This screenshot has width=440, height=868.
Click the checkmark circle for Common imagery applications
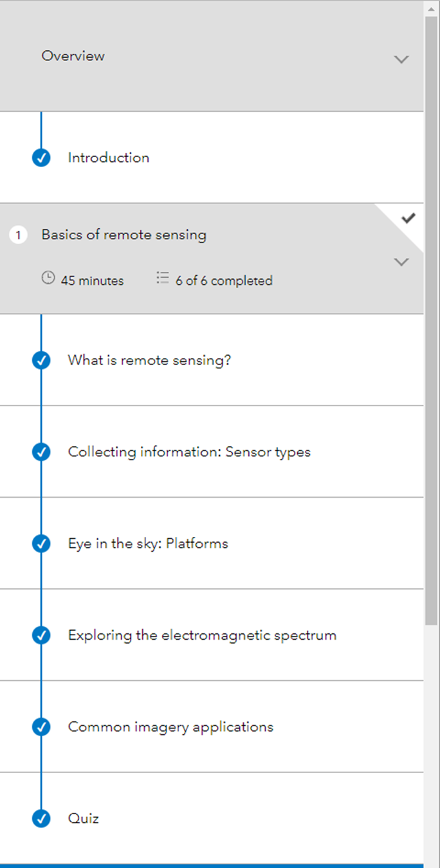[41, 727]
